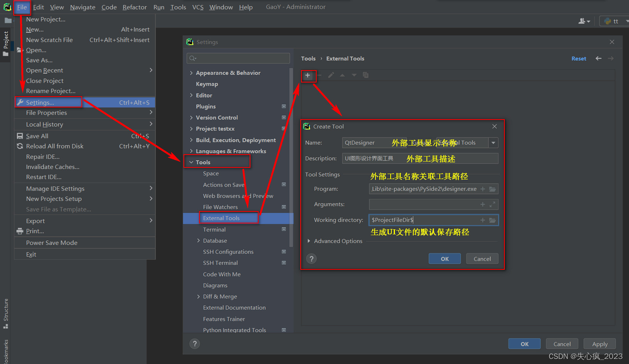This screenshot has height=364, width=629.
Task: Browse folder for Working directory
Action: tap(492, 220)
